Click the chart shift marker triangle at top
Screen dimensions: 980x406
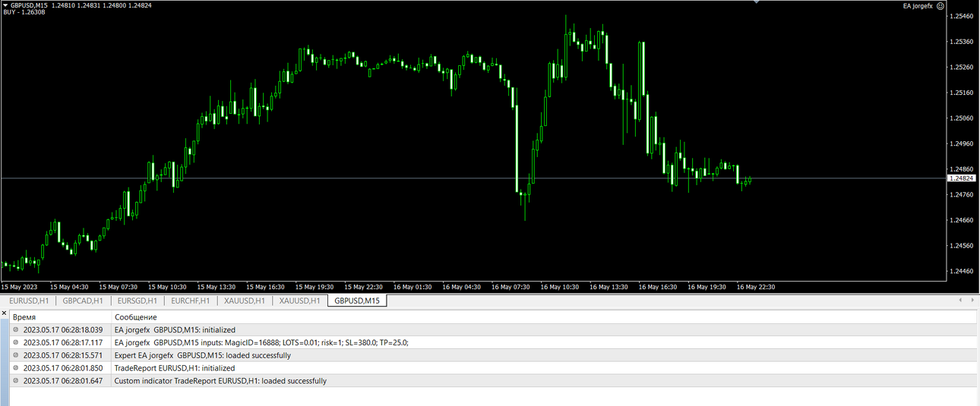(756, 2)
